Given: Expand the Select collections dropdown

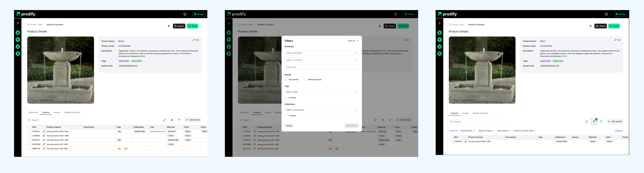Looking at the screenshot, I should point(321,110).
